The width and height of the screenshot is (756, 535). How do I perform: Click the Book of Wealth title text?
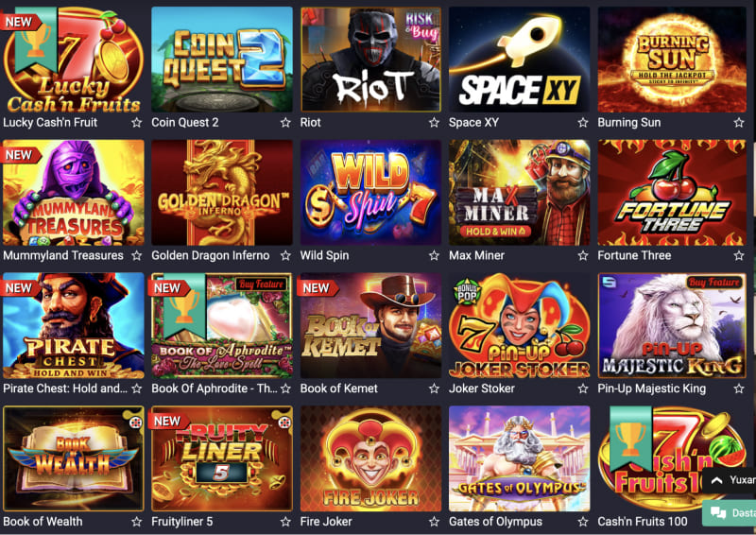click(43, 522)
